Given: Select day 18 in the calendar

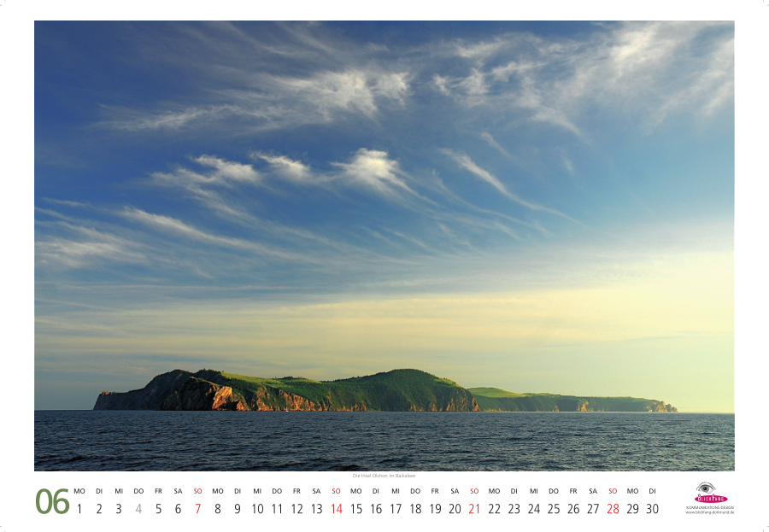Looking at the screenshot, I should pos(415,509).
